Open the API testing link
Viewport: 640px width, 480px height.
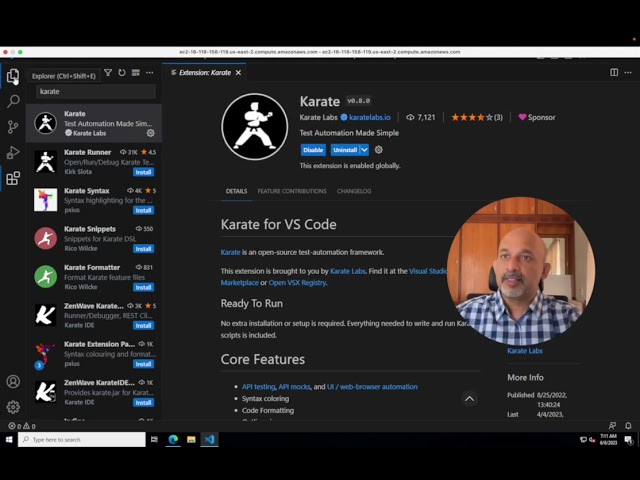coord(258,387)
